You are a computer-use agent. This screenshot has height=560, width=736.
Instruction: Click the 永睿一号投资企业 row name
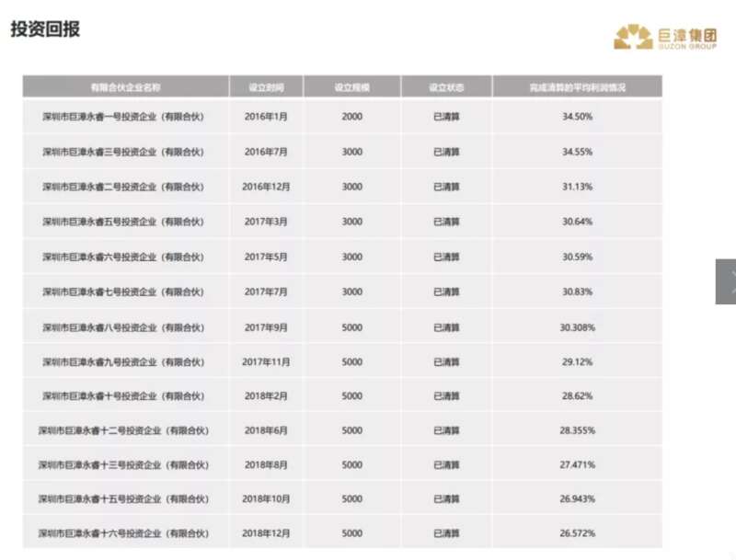coord(123,116)
